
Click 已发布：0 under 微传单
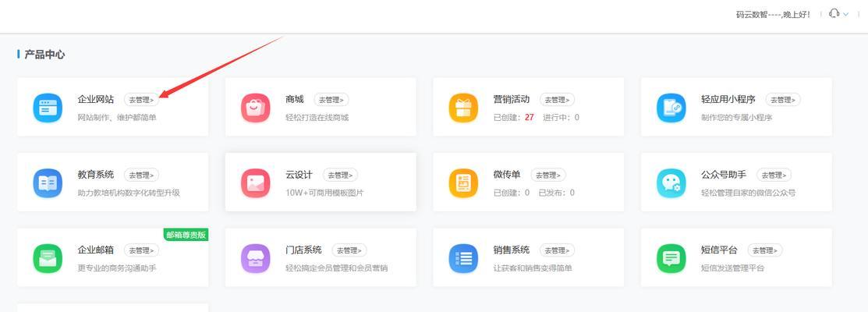556,193
